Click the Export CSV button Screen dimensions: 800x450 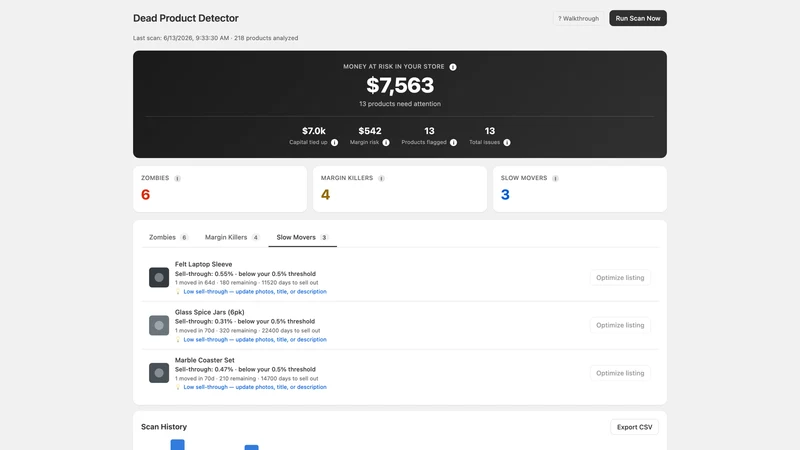[x=634, y=427]
